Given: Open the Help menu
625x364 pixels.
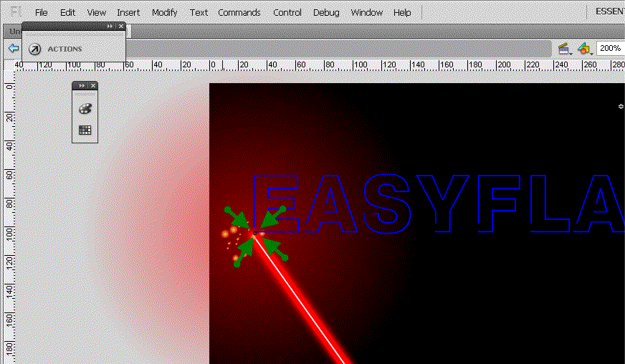Looking at the screenshot, I should click(402, 12).
